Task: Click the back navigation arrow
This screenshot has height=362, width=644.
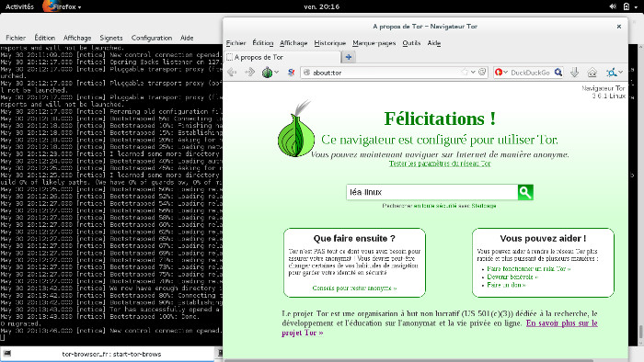Action: pos(232,73)
